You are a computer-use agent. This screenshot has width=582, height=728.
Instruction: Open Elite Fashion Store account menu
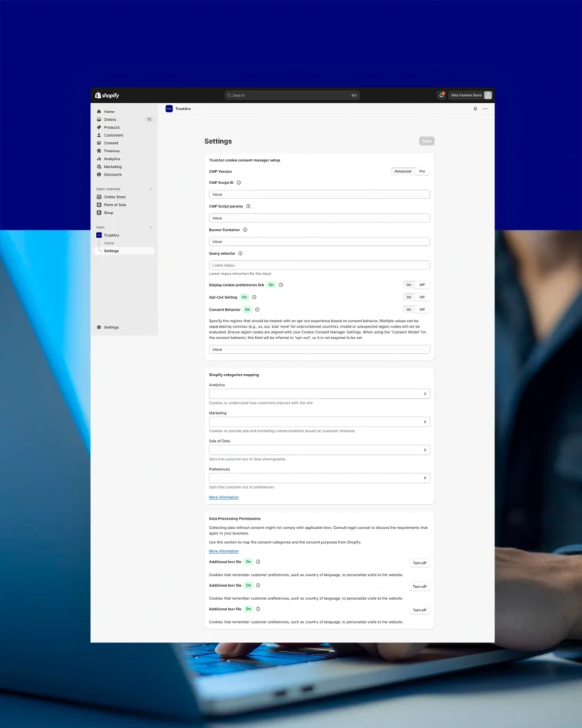coord(470,95)
